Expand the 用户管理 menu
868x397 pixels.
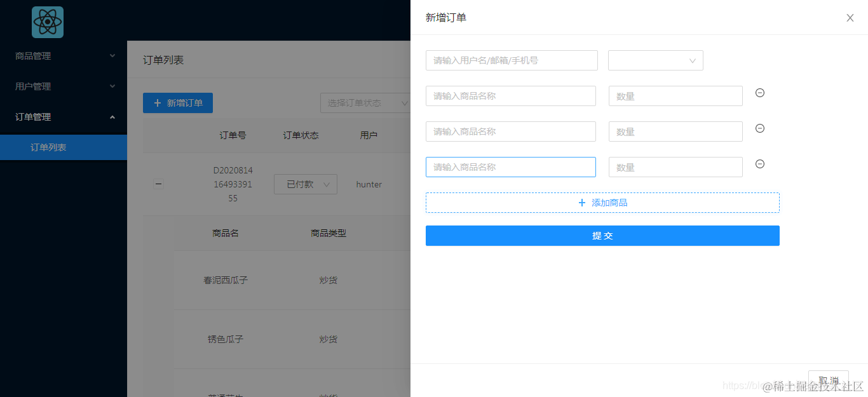[x=64, y=86]
